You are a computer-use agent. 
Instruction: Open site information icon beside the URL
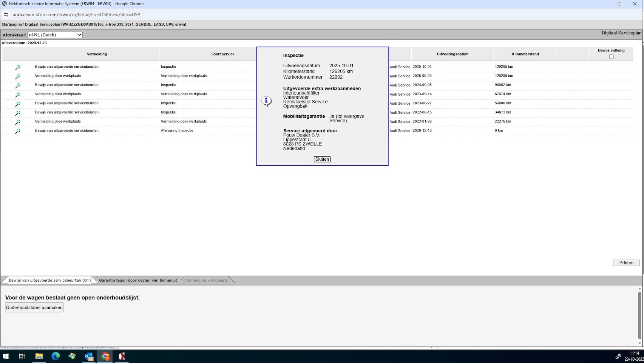coord(6,15)
